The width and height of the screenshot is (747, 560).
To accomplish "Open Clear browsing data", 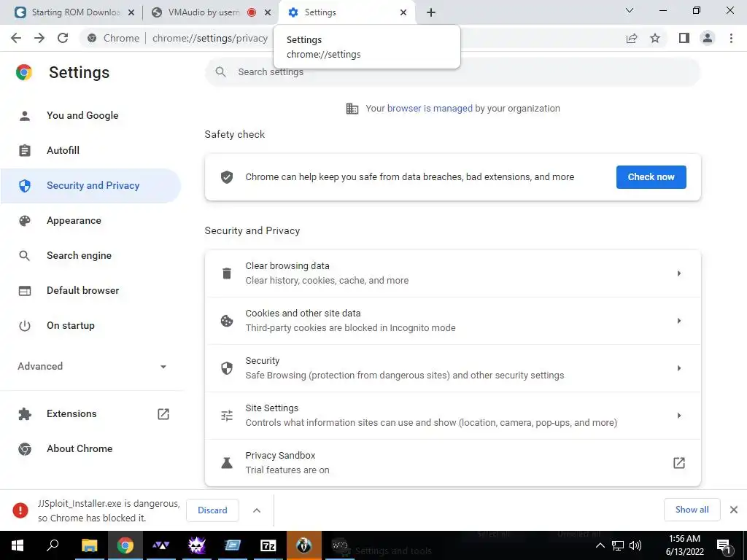I will (452, 273).
